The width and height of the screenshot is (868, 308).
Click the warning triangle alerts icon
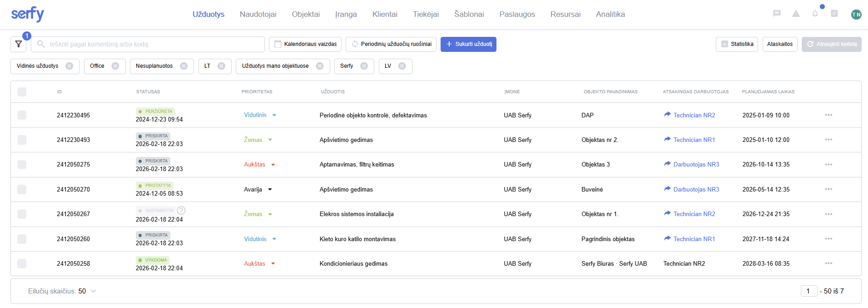(x=796, y=14)
